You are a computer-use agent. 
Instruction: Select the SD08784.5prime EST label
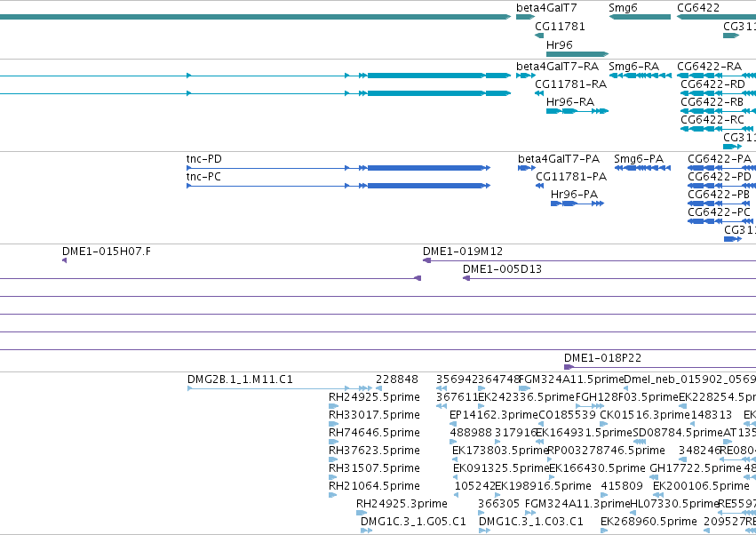[678, 433]
